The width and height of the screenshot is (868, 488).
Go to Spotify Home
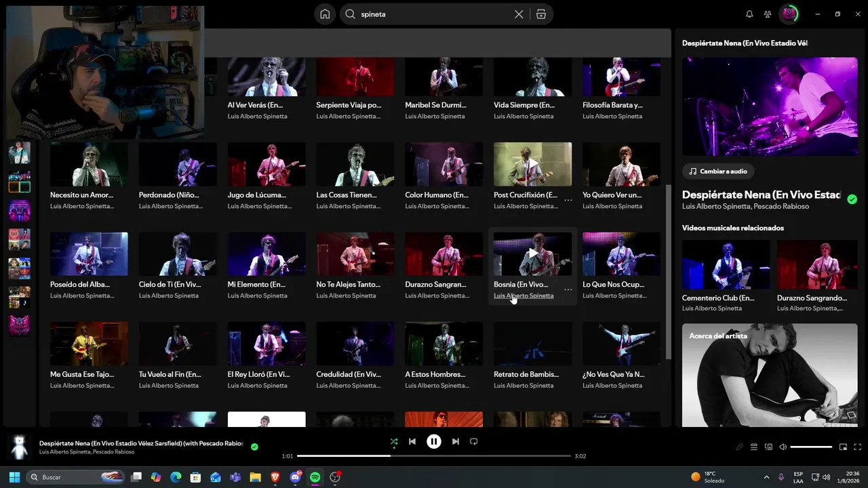[x=325, y=14]
